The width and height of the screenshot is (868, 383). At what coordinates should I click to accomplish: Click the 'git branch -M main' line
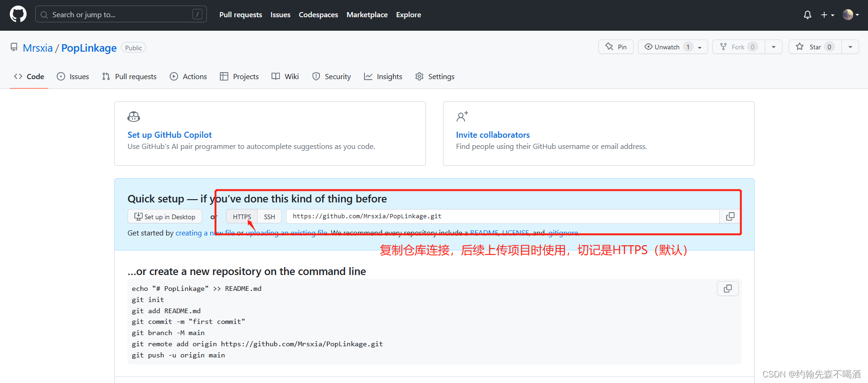coord(168,333)
